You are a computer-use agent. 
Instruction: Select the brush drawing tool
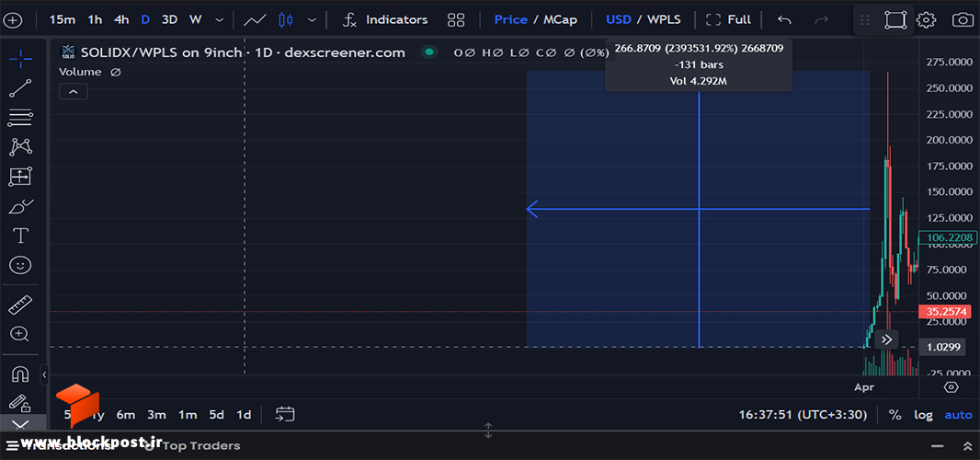coord(20,206)
